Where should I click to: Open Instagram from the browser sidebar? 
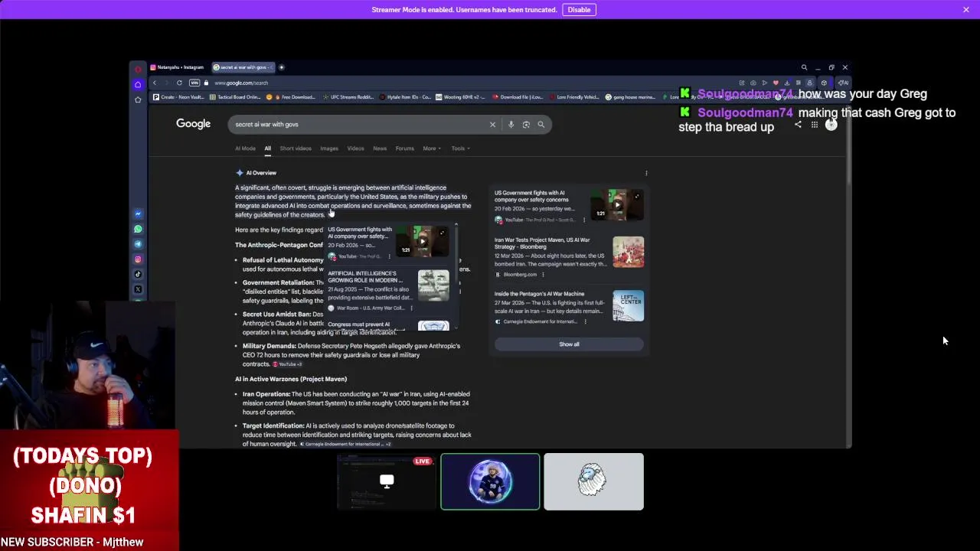[138, 259]
